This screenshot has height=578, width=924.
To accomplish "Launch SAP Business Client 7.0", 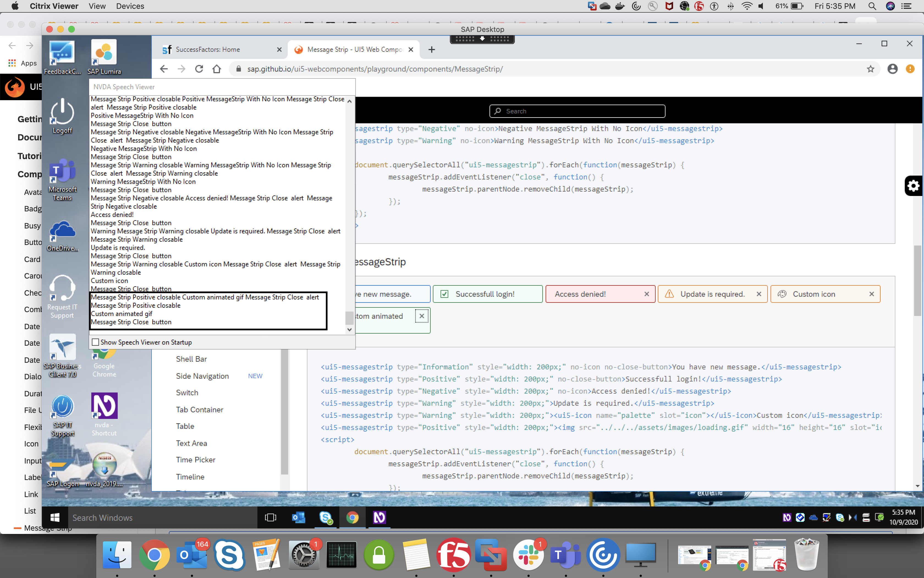I will pyautogui.click(x=62, y=356).
